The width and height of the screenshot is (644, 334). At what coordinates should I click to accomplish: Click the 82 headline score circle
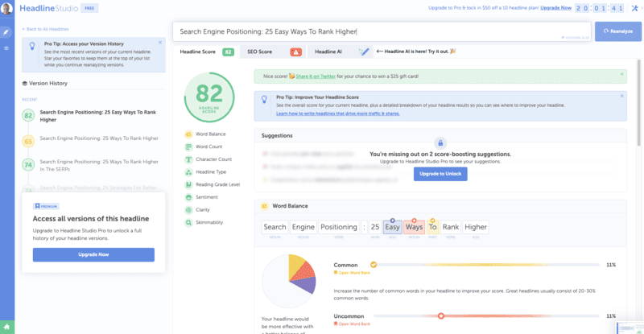point(209,97)
